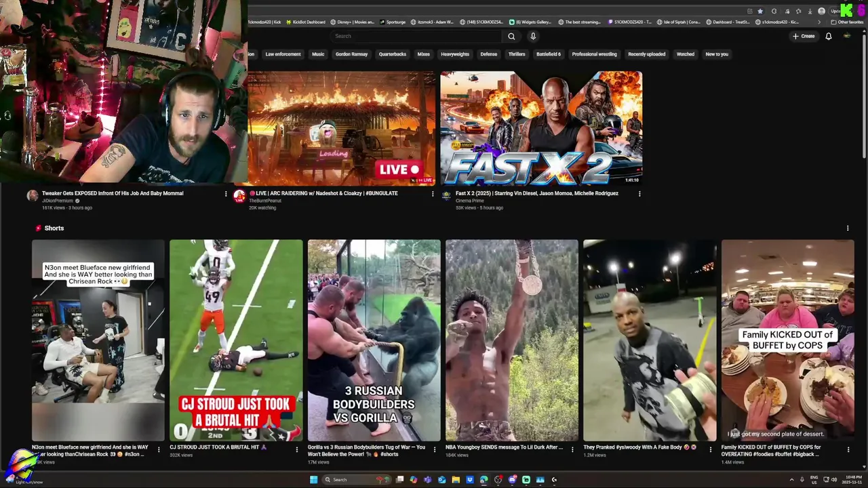Select the New to you filter chip
The image size is (868, 488).
tap(717, 54)
